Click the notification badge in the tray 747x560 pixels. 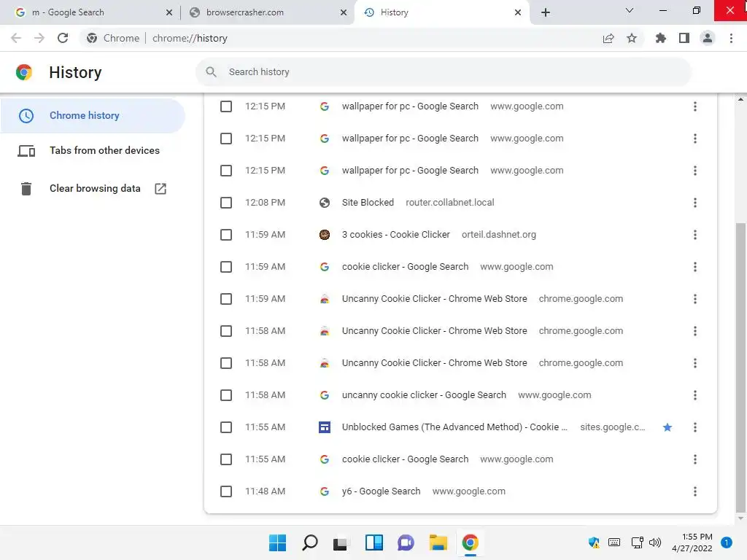(x=727, y=542)
